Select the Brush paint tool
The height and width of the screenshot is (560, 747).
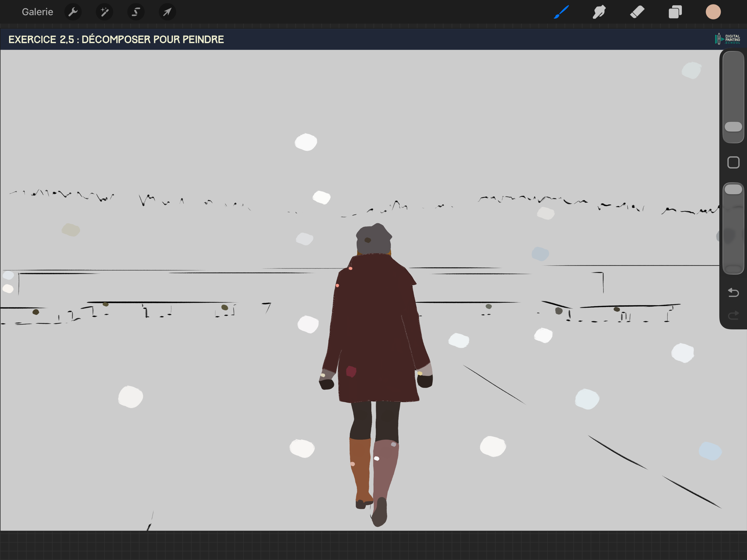[x=561, y=12]
